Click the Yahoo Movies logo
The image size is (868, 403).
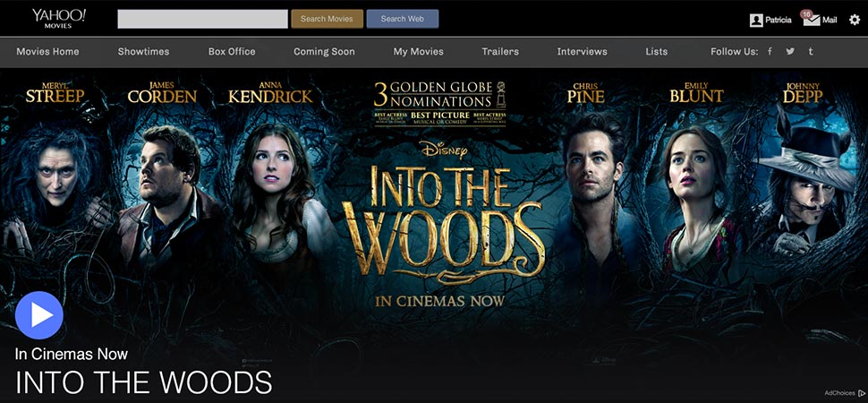pyautogui.click(x=58, y=18)
